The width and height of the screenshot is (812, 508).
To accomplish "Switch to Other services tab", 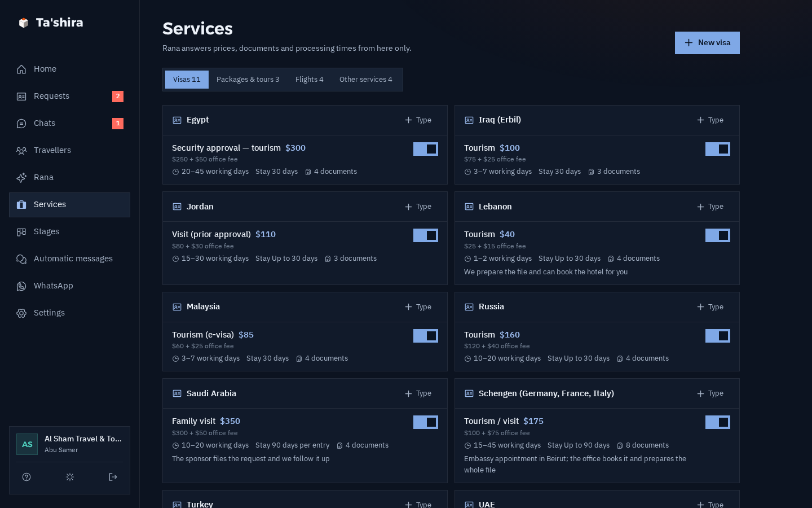I will (x=365, y=80).
